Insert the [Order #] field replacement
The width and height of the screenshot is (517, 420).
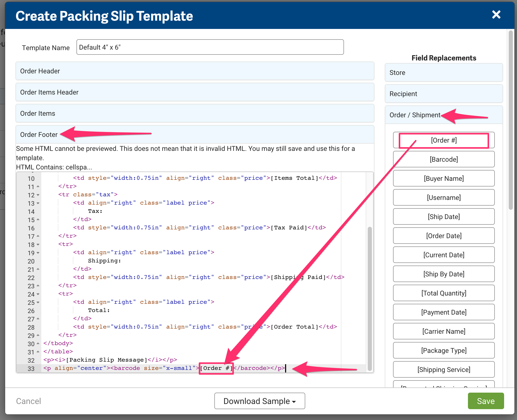[443, 140]
